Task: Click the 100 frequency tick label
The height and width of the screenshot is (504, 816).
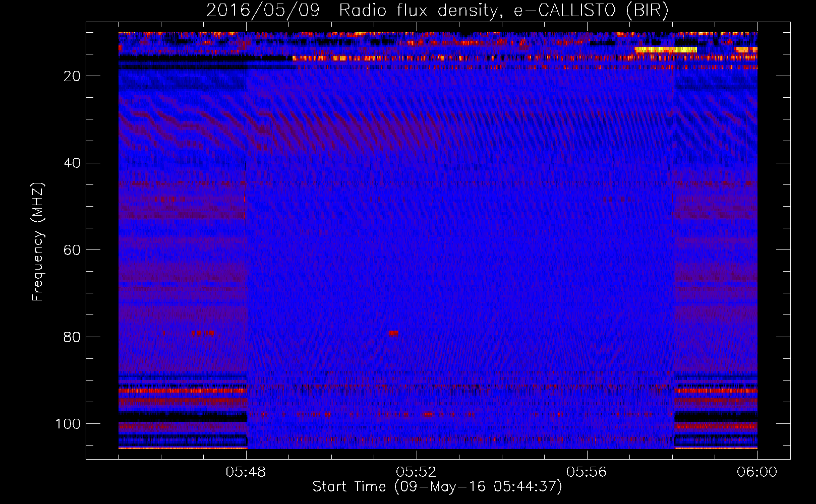Action: click(68, 424)
